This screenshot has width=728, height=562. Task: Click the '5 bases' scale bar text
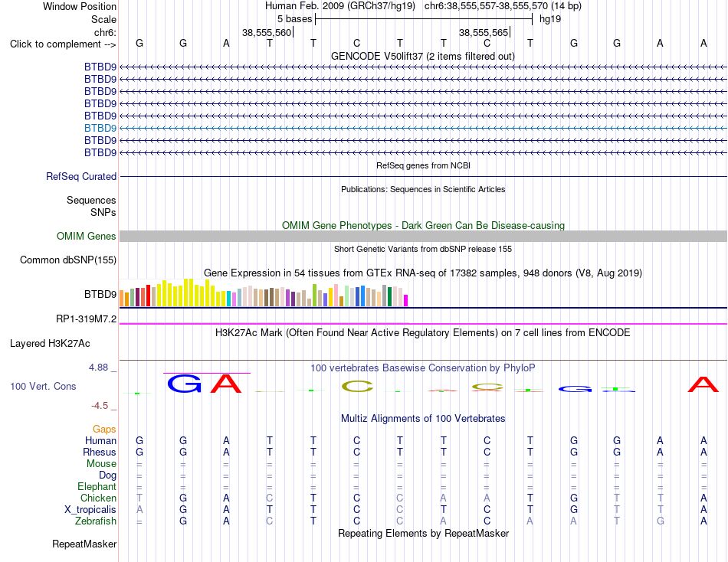tap(294, 19)
